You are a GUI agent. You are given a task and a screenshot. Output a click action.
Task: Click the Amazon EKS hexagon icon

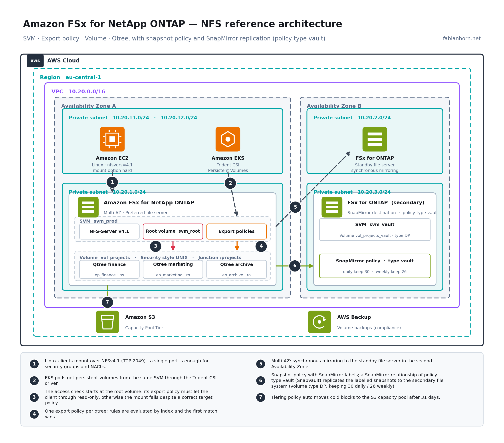click(228, 139)
